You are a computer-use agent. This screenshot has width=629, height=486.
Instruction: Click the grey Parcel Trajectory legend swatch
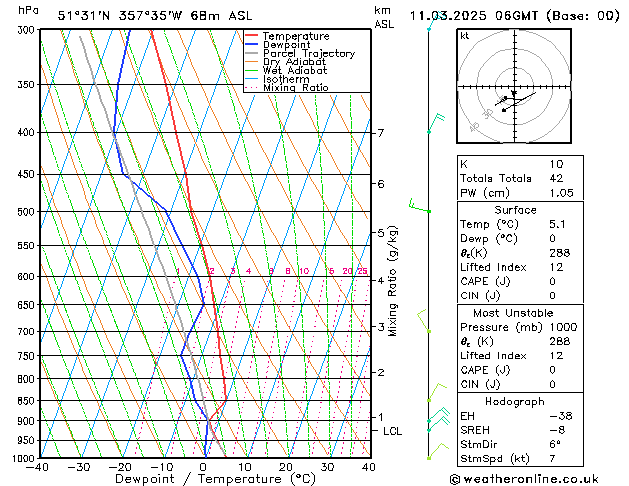251,53
